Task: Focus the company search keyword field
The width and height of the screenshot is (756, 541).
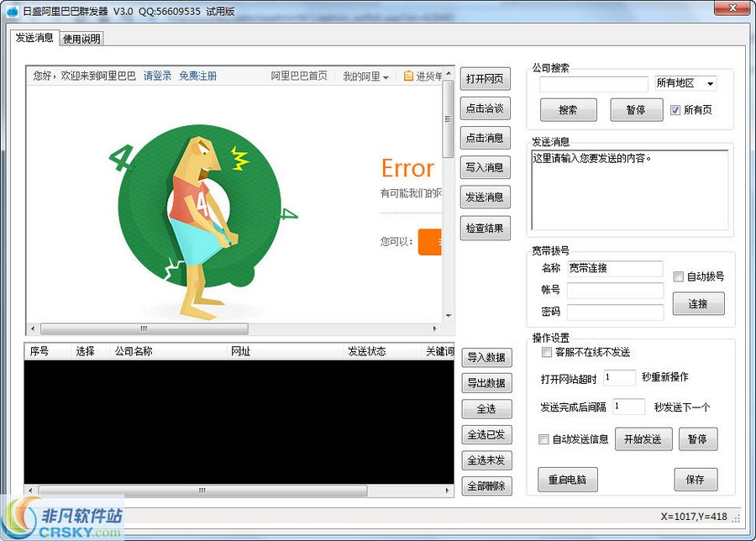Action: pyautogui.click(x=594, y=84)
